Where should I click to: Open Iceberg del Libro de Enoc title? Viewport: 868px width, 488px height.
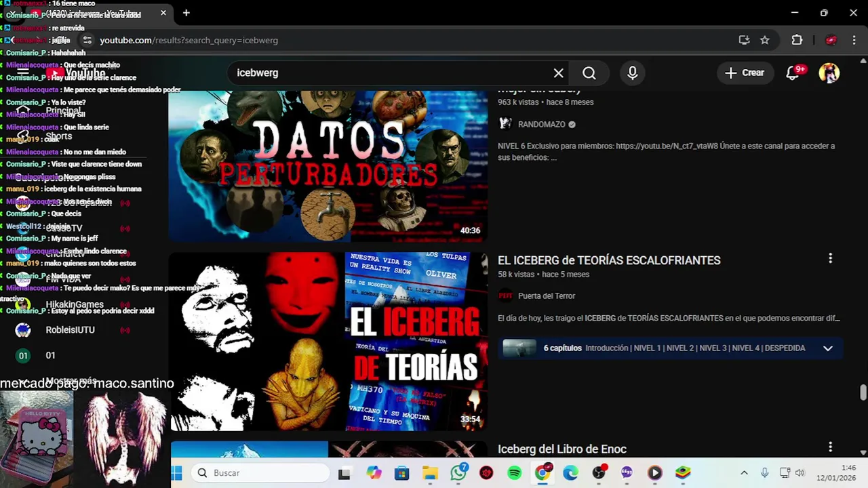562,449
